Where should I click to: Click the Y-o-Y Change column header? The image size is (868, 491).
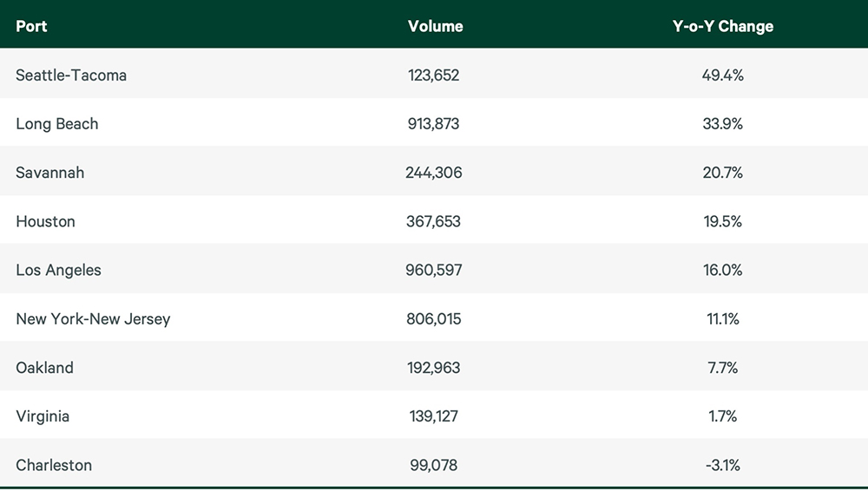[x=722, y=26]
